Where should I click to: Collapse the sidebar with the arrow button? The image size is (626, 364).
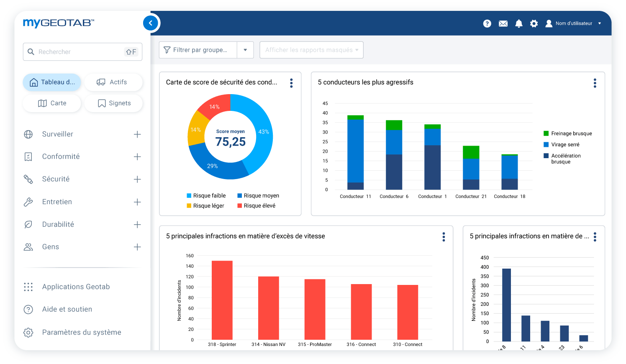pyautogui.click(x=151, y=23)
